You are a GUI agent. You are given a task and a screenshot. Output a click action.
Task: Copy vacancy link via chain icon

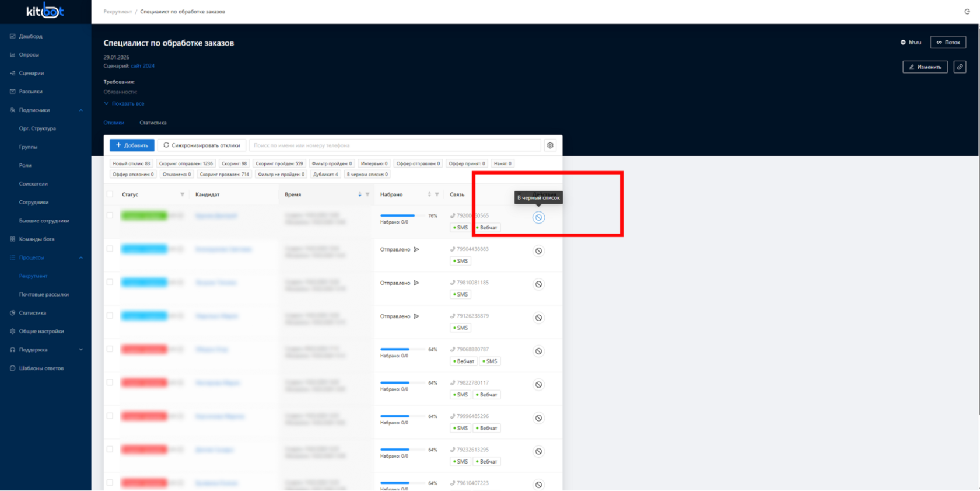tap(960, 67)
